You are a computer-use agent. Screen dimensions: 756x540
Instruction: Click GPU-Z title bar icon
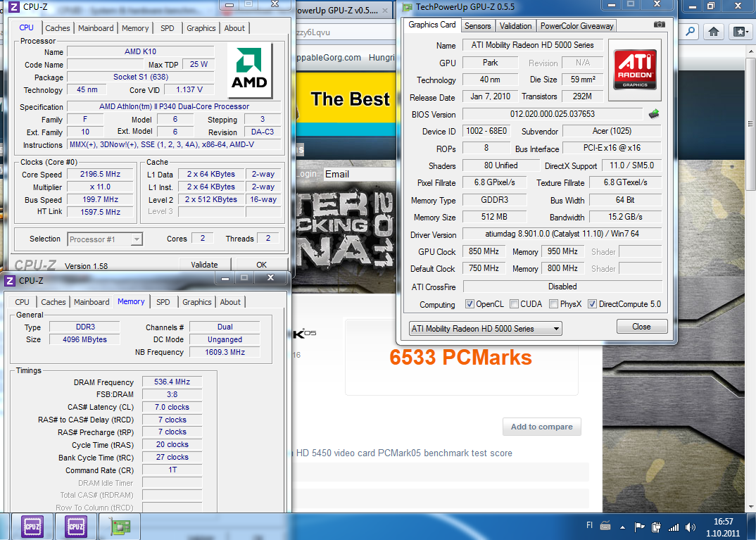[408, 7]
